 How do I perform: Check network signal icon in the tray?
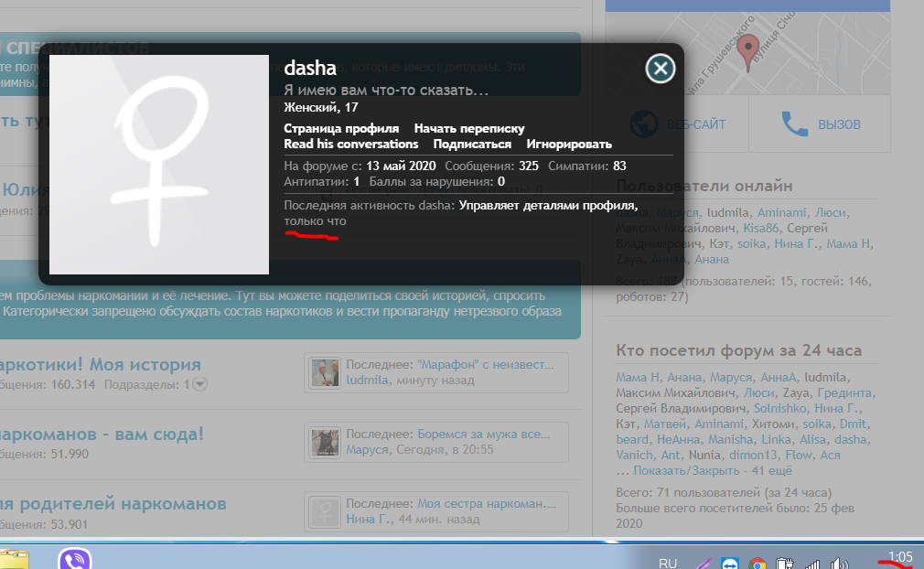coord(813,558)
